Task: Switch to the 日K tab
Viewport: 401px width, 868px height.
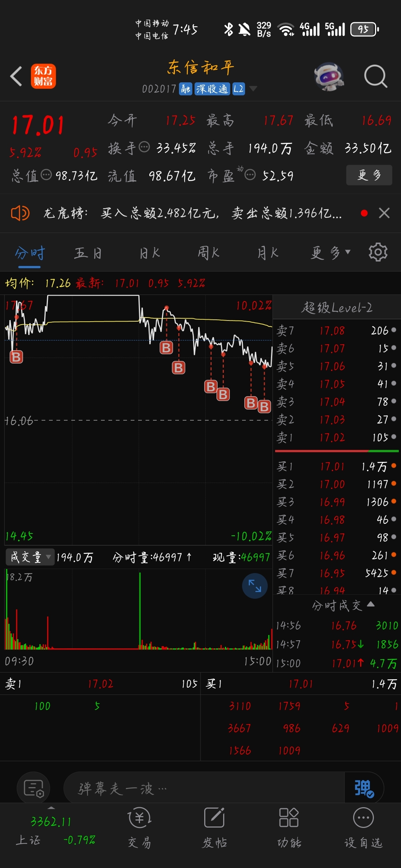Action: pos(150,253)
